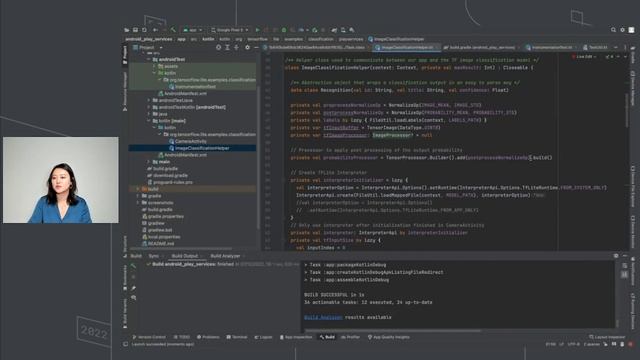Expand the assets folder
Image resolution: width=640 pixels, height=360 pixels.
tap(155, 66)
